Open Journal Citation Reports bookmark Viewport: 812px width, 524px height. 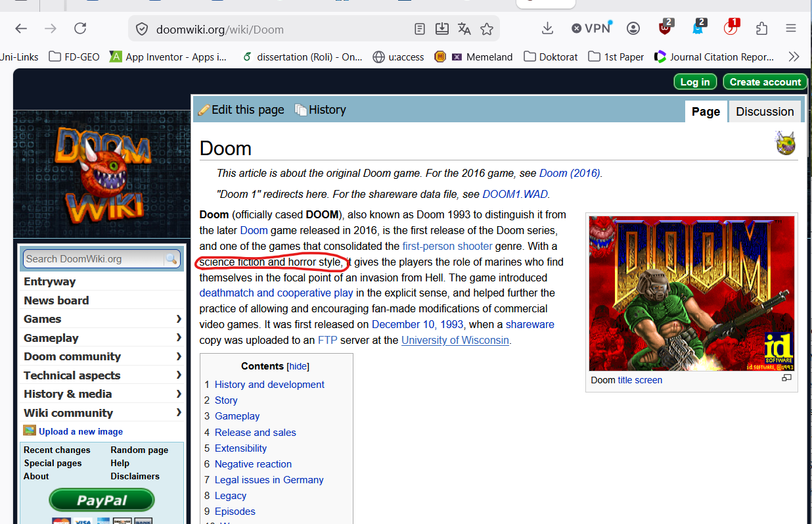(714, 57)
